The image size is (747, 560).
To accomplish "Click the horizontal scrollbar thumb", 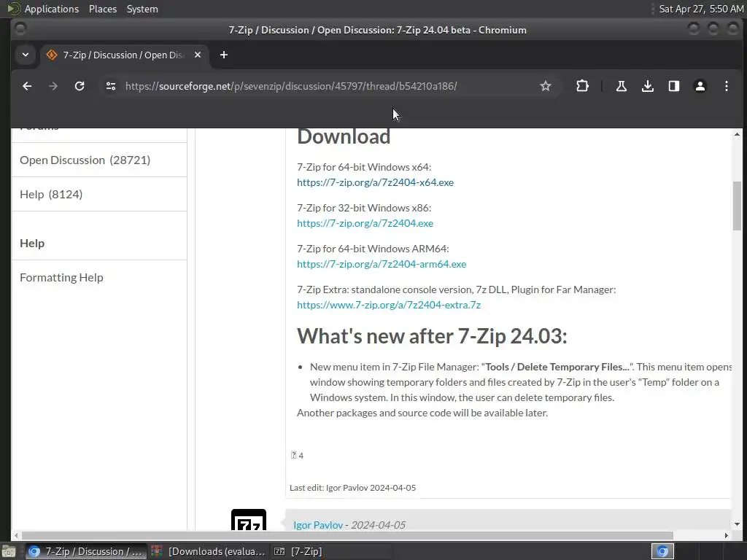I will click(347, 536).
